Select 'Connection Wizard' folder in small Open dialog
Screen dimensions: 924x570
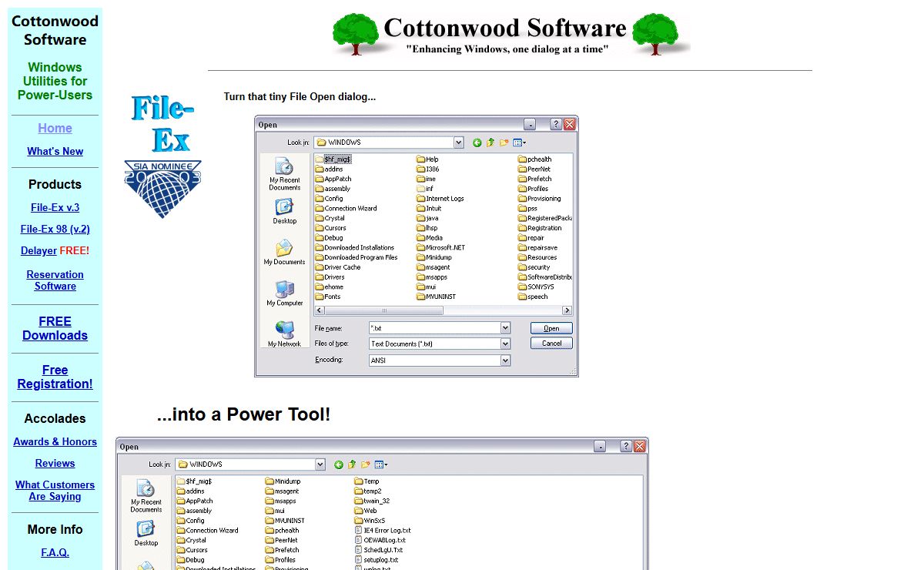[x=346, y=209]
